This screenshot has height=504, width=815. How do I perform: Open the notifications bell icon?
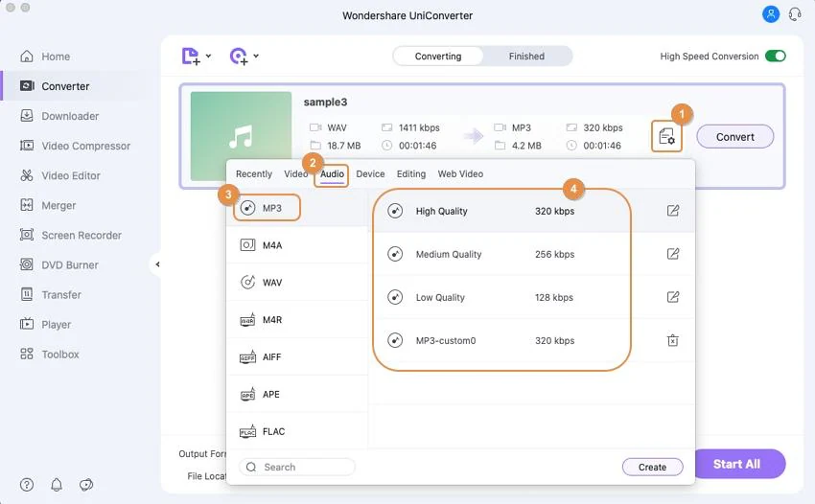(x=57, y=485)
